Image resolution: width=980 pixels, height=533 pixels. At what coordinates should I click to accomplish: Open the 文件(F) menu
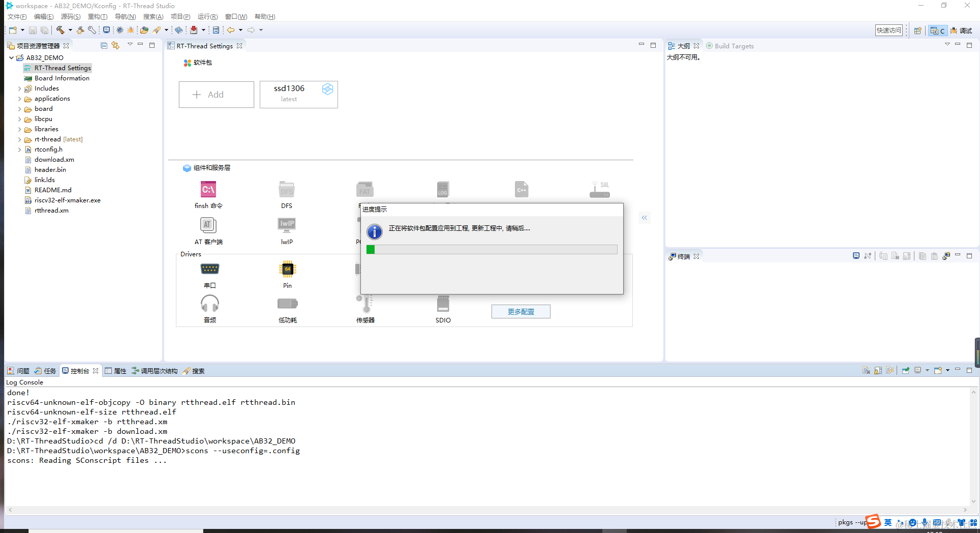[17, 17]
